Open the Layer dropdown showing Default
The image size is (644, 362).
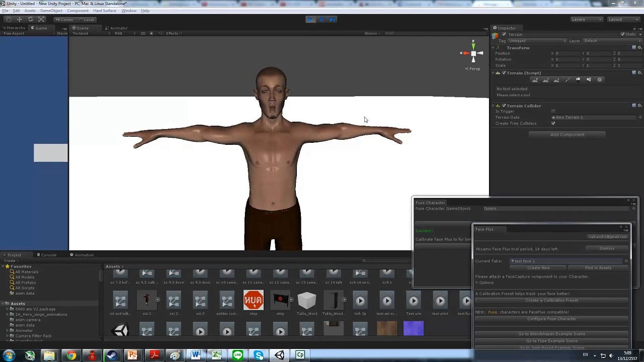(611, 41)
